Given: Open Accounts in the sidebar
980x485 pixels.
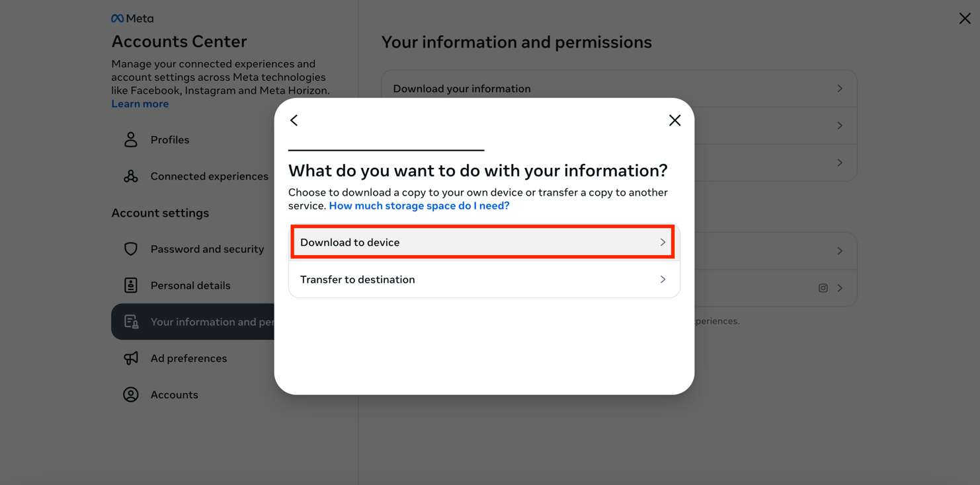Looking at the screenshot, I should 174,394.
